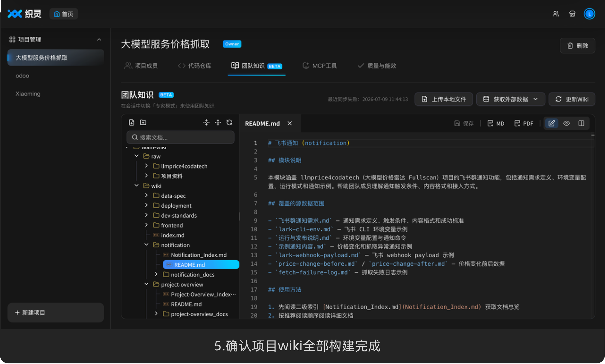Viewport: 605px width, 364px height.
Task: Expand the notification_docs folder
Action: (x=156, y=274)
